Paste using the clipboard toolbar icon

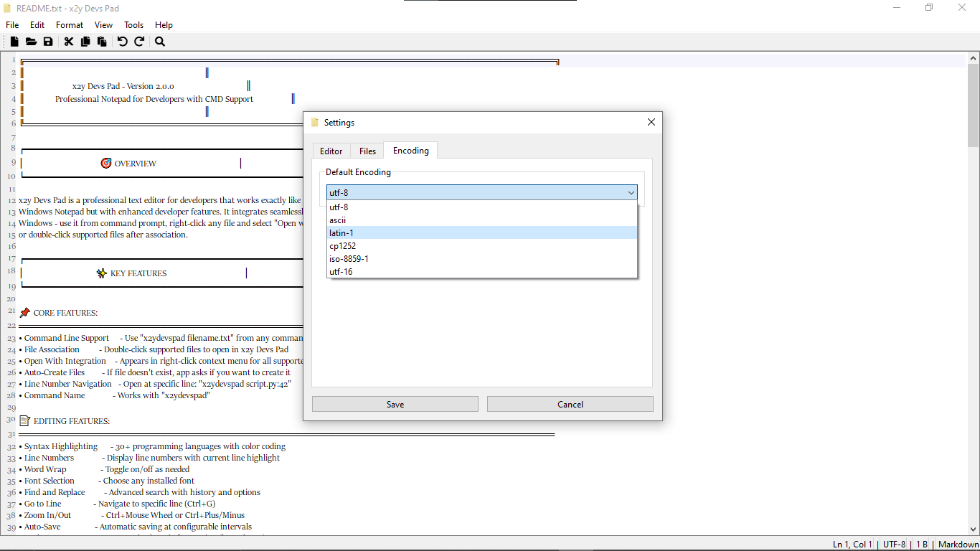pos(102,42)
